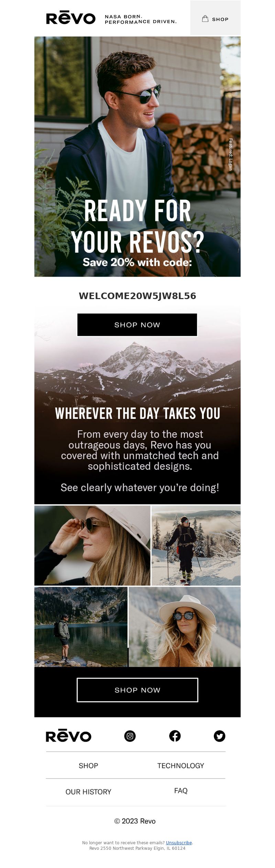The height and width of the screenshot is (868, 275).
Task: Click the Unsubscribe link
Action: (x=179, y=843)
